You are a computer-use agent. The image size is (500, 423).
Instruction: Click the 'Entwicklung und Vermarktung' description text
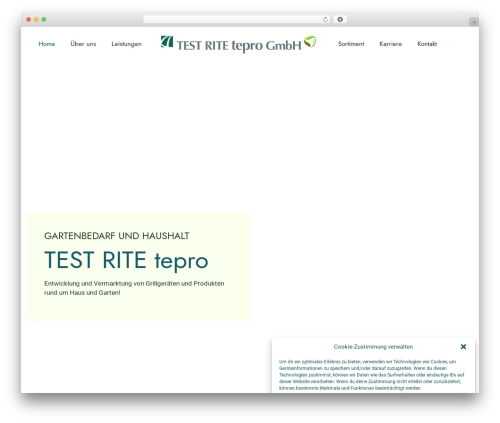tap(134, 288)
